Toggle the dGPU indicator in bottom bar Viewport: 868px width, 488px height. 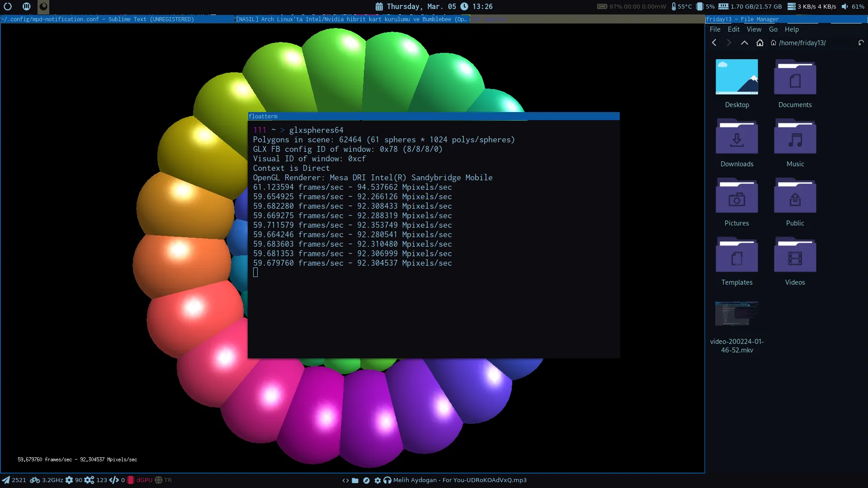tap(140, 480)
